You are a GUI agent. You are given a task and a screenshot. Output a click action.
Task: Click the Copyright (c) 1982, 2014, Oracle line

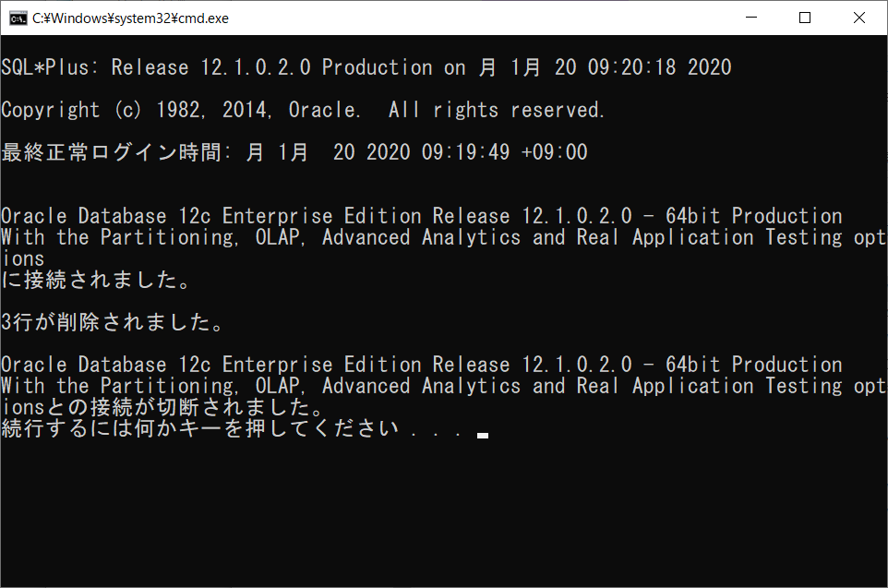[305, 109]
